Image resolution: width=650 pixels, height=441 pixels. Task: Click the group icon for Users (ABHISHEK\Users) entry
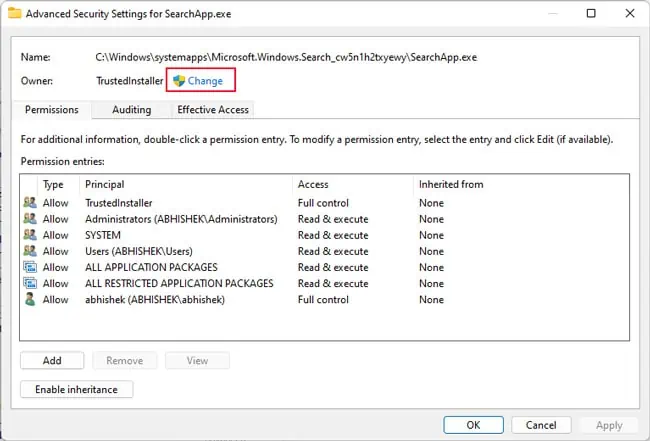[x=30, y=251]
